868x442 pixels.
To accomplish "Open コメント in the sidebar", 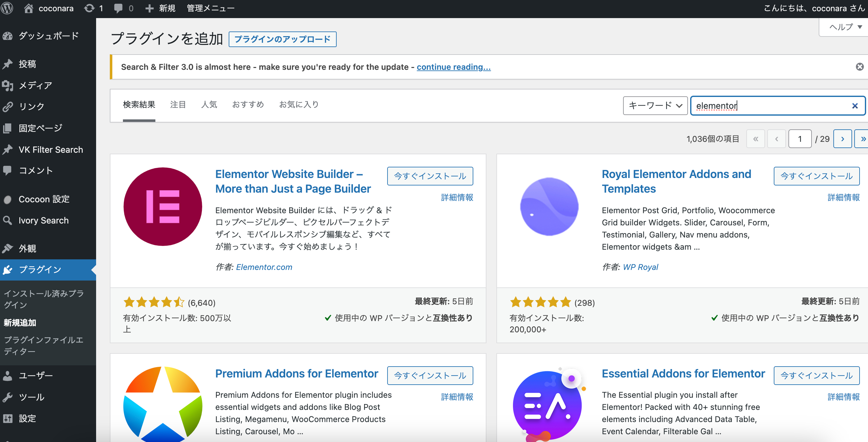I will tap(48, 170).
